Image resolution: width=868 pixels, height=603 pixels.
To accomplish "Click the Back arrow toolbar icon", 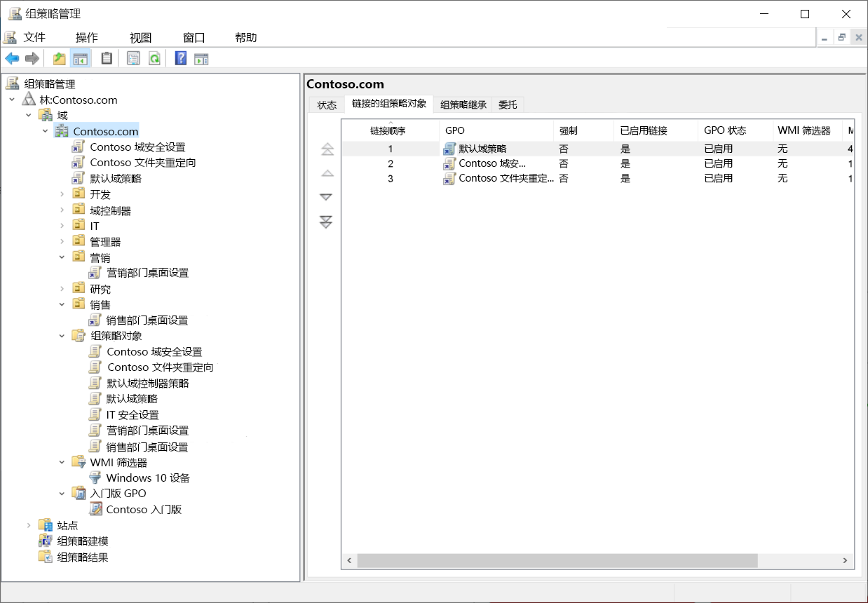I will pyautogui.click(x=12, y=59).
